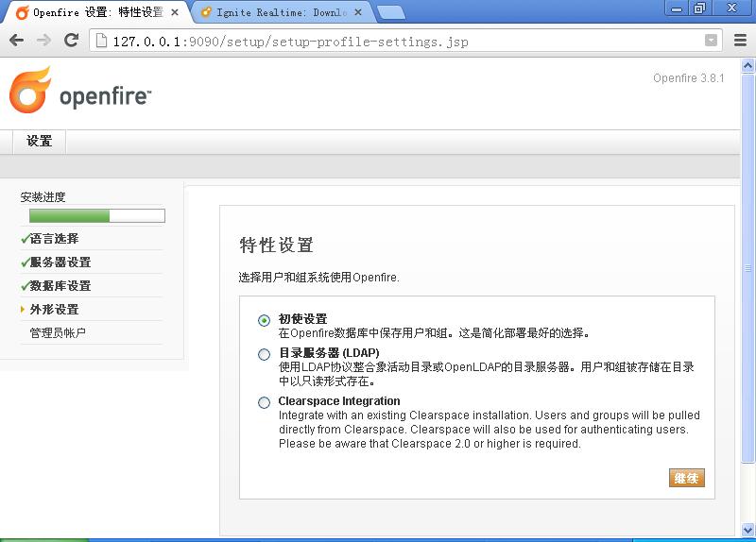
Task: Click the scrollbar down arrow
Action: pyautogui.click(x=747, y=530)
